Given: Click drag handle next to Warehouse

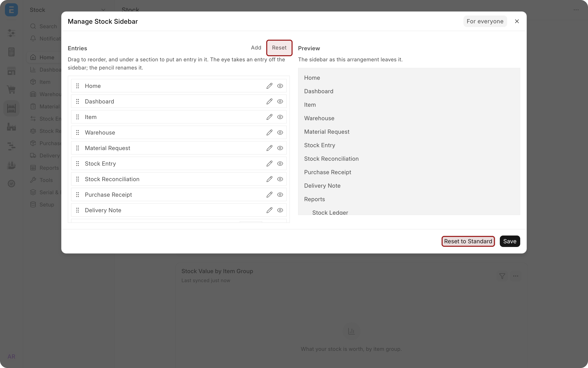Looking at the screenshot, I should 78,133.
